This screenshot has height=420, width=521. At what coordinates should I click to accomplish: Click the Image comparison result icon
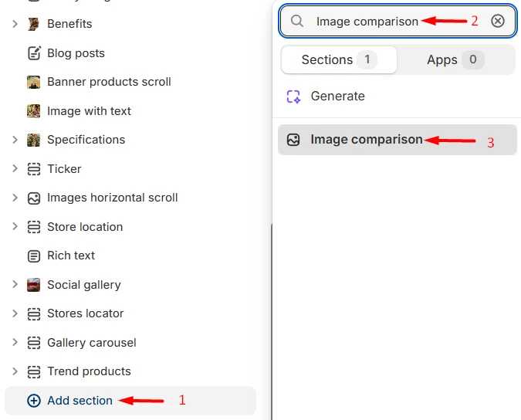pos(293,140)
